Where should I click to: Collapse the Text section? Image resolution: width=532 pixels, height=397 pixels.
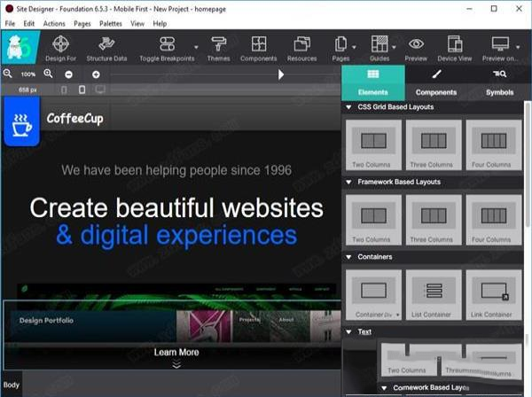pos(348,332)
